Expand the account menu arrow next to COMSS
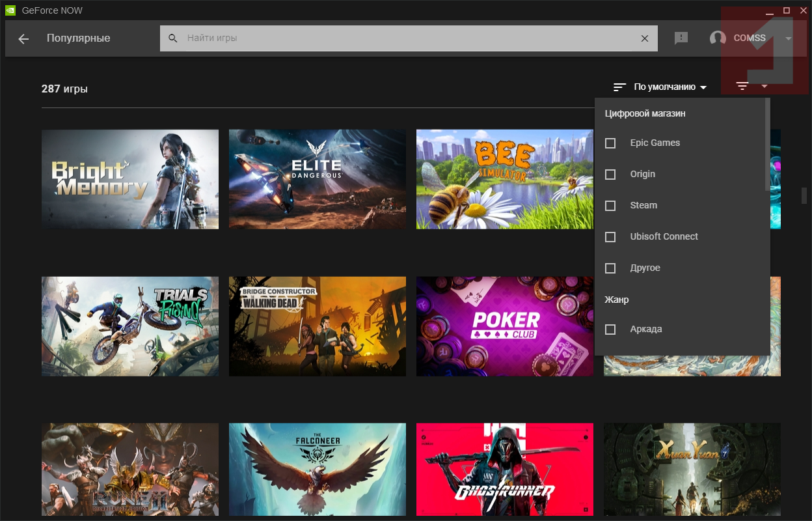Screen dimensions: 812x521 point(789,38)
